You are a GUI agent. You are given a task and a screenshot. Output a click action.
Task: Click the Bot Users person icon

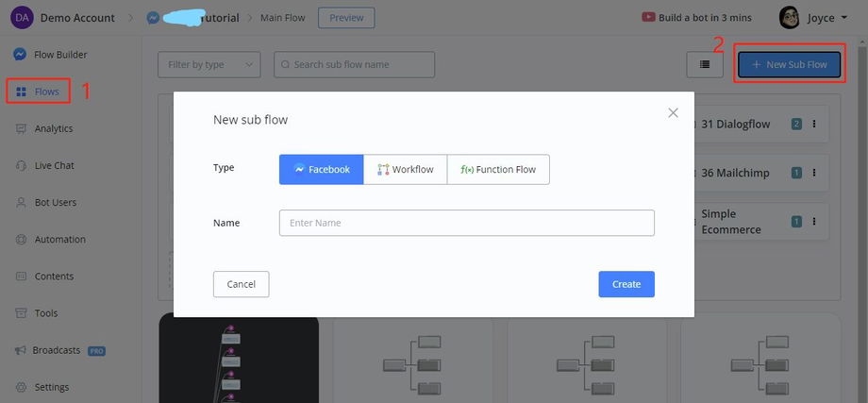click(21, 203)
